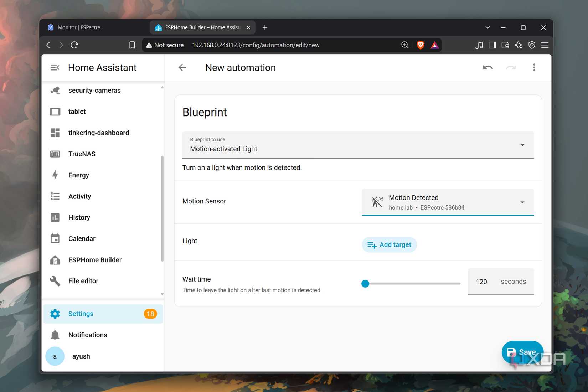This screenshot has width=588, height=392.
Task: Open the Brave Shields lion icon
Action: coord(421,45)
